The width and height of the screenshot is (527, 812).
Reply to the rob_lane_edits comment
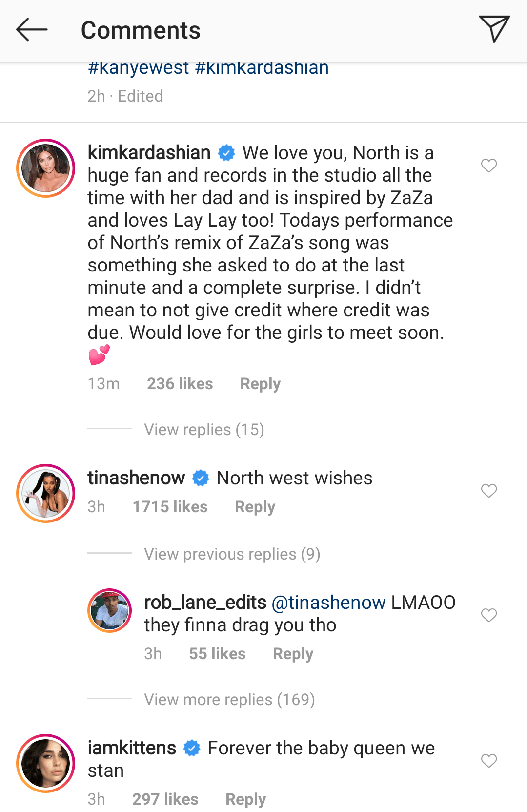click(293, 654)
